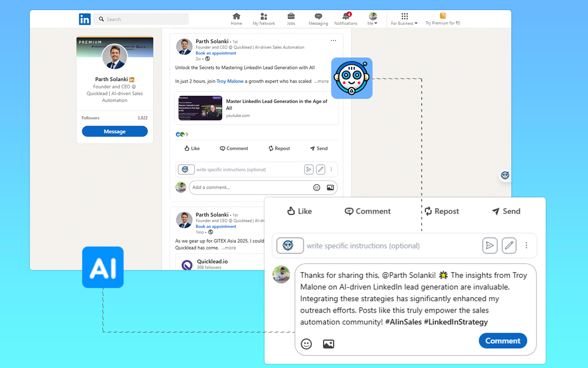Click Comment on the first feed post
Image resolution: width=588 pixels, height=368 pixels.
click(x=234, y=148)
